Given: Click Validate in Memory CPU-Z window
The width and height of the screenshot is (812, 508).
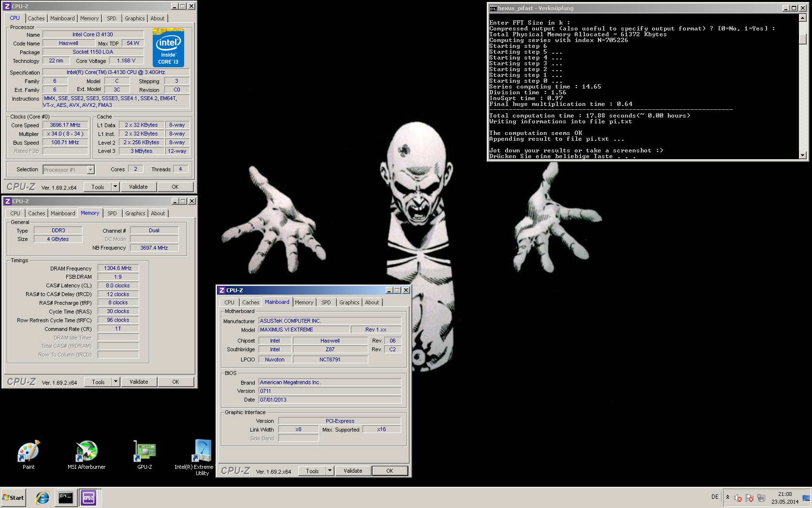Looking at the screenshot, I should pos(139,382).
